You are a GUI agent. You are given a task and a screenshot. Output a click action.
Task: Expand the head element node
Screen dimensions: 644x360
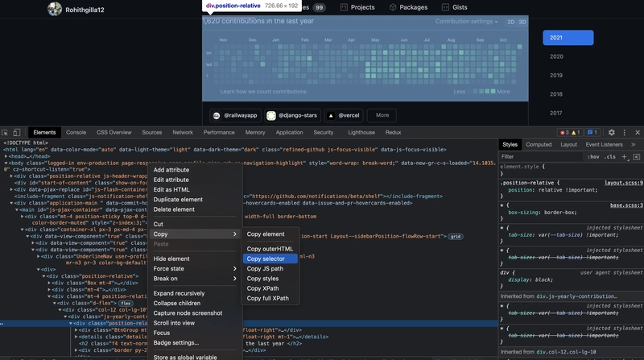click(6, 156)
